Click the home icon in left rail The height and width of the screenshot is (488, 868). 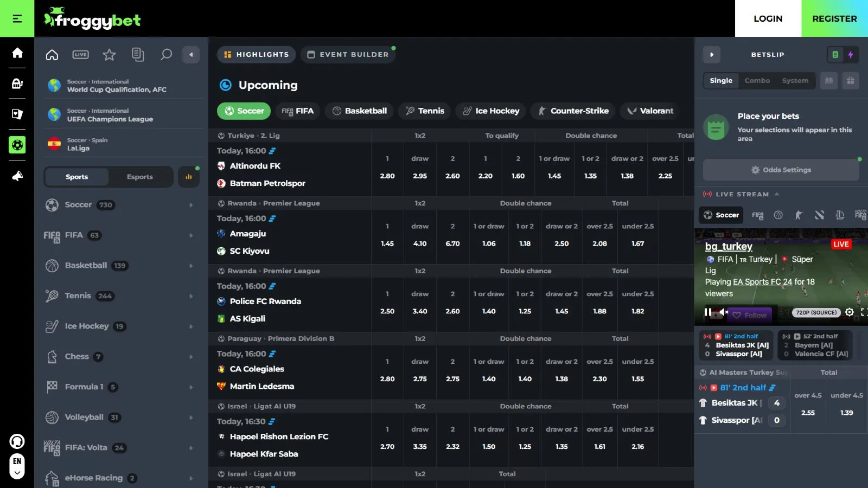click(x=17, y=53)
